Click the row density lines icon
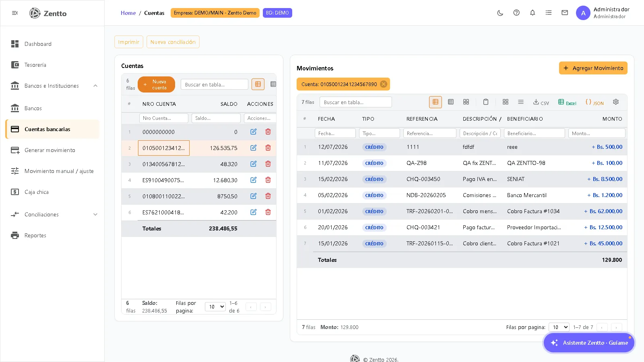Viewport: 644px width, 362px height. coord(521,102)
